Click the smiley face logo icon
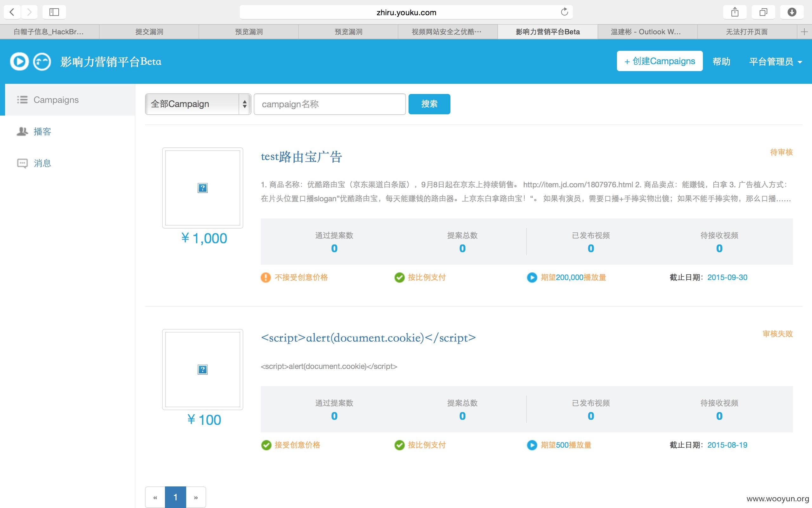 42,62
